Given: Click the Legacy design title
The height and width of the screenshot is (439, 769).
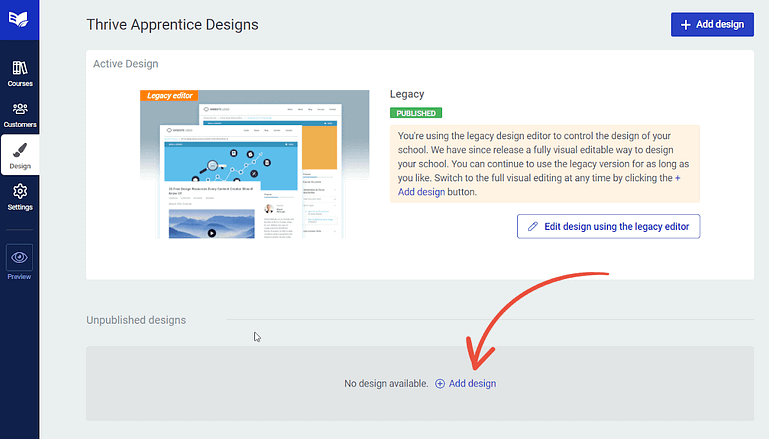Looking at the screenshot, I should pyautogui.click(x=407, y=94).
